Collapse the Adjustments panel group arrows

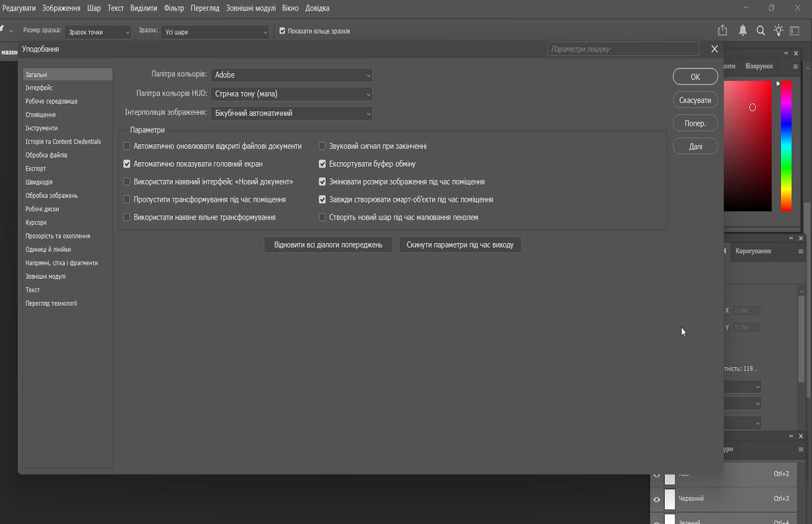tap(792, 238)
